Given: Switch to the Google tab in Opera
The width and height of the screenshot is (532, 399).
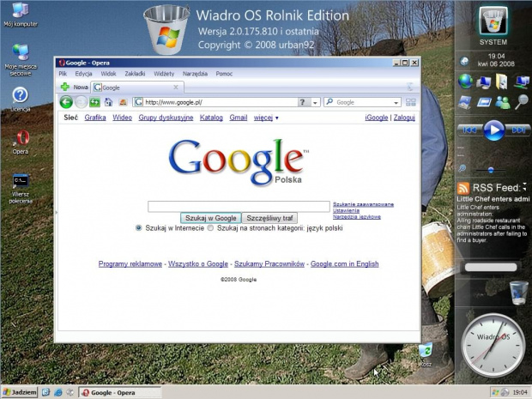Looking at the screenshot, I should [137, 88].
